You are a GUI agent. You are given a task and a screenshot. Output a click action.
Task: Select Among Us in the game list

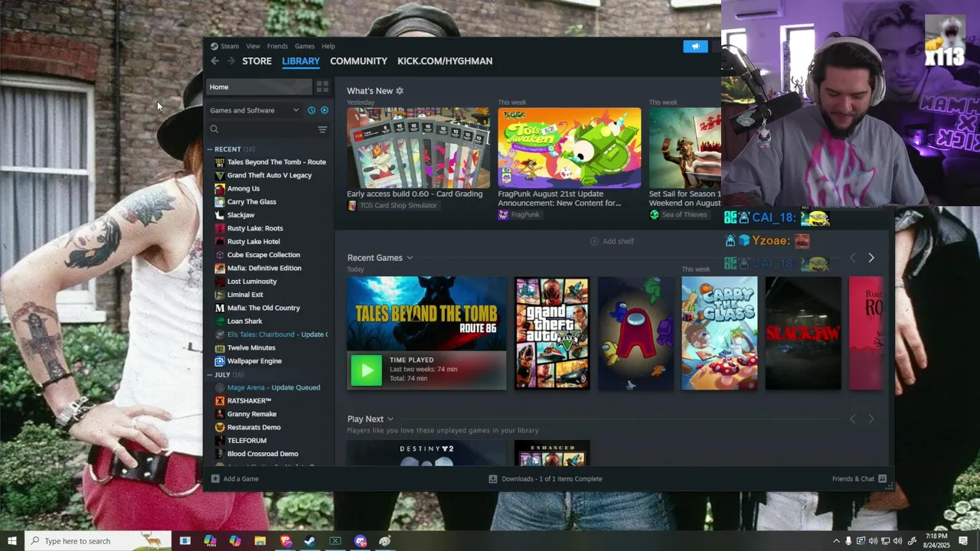tap(243, 188)
